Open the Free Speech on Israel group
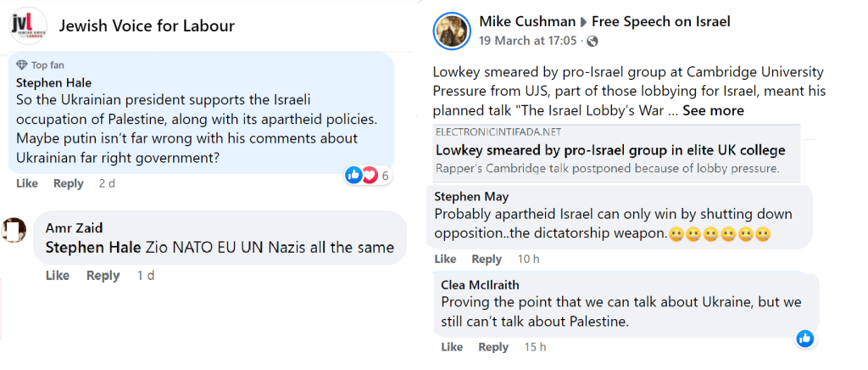The height and width of the screenshot is (370, 868). pyautogui.click(x=660, y=21)
